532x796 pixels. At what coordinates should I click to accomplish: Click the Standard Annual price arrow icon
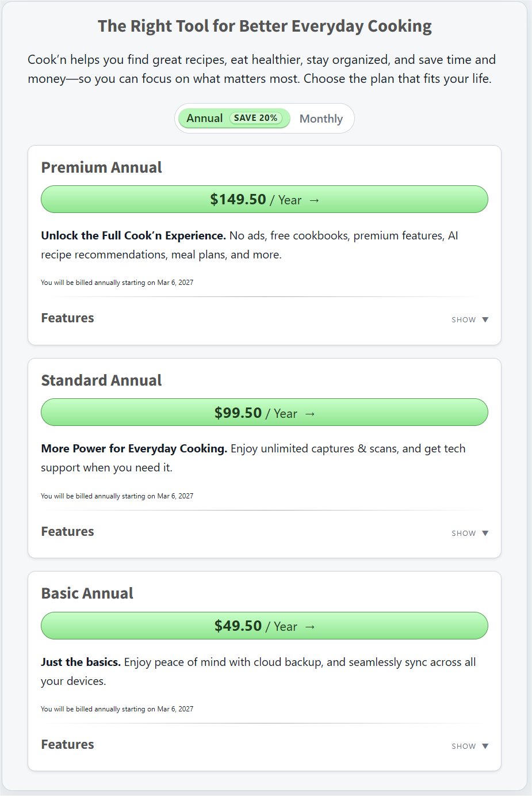[x=310, y=414]
